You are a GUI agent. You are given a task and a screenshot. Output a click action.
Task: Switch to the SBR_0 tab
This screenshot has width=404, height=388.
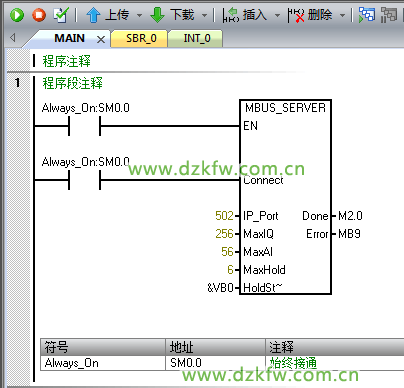[140, 39]
